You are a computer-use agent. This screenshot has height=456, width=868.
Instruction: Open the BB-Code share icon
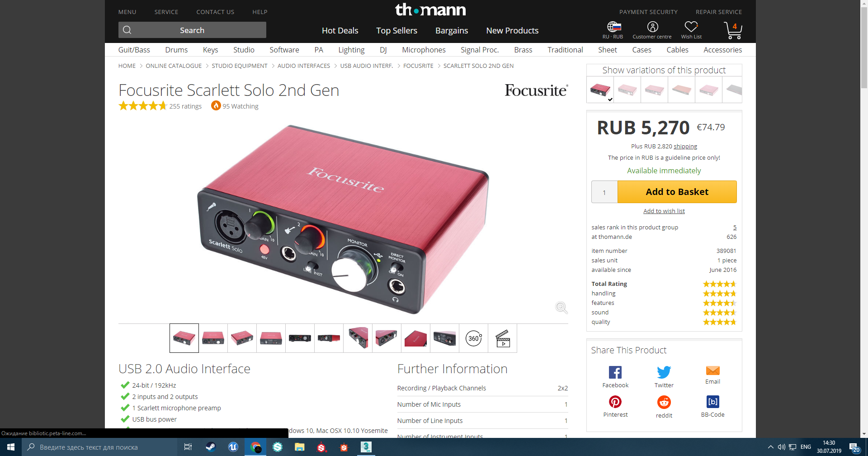coord(712,402)
